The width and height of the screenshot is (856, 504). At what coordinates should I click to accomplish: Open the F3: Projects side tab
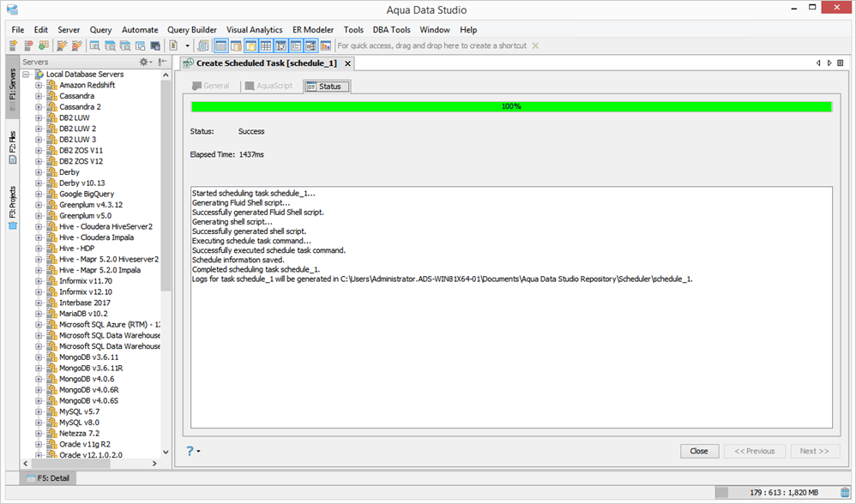(x=12, y=207)
